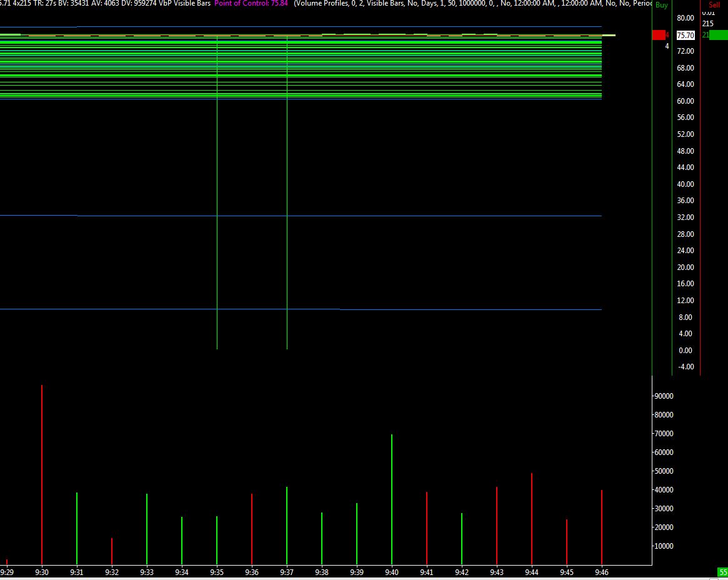The height and width of the screenshot is (580, 728).
Task: Click the green 9:31 volume bar
Action: pyautogui.click(x=77, y=529)
